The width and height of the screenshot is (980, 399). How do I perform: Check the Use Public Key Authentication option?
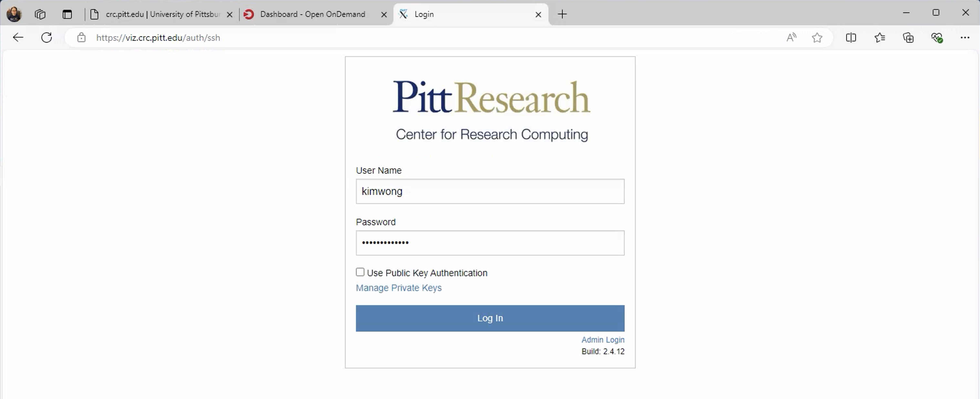point(360,272)
